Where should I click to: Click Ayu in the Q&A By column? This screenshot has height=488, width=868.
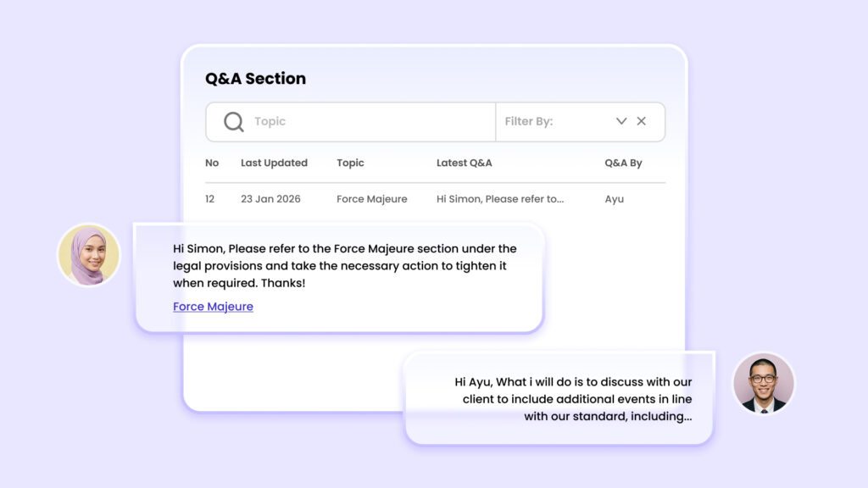pyautogui.click(x=614, y=199)
